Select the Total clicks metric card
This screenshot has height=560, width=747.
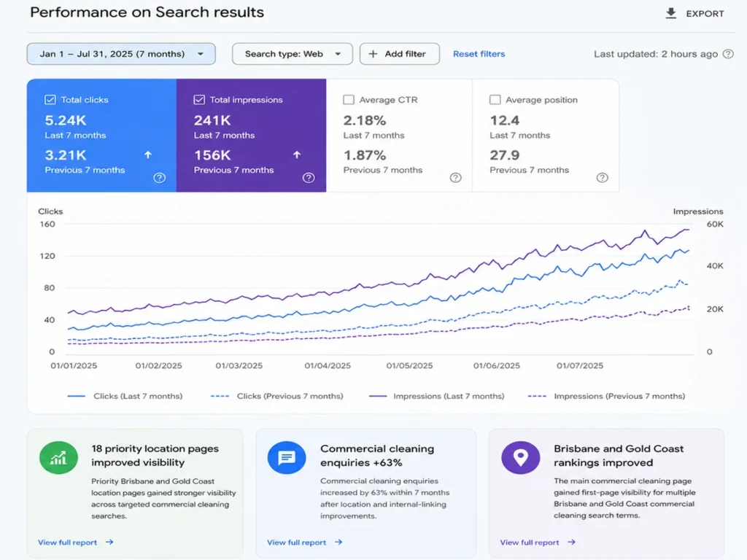point(101,136)
